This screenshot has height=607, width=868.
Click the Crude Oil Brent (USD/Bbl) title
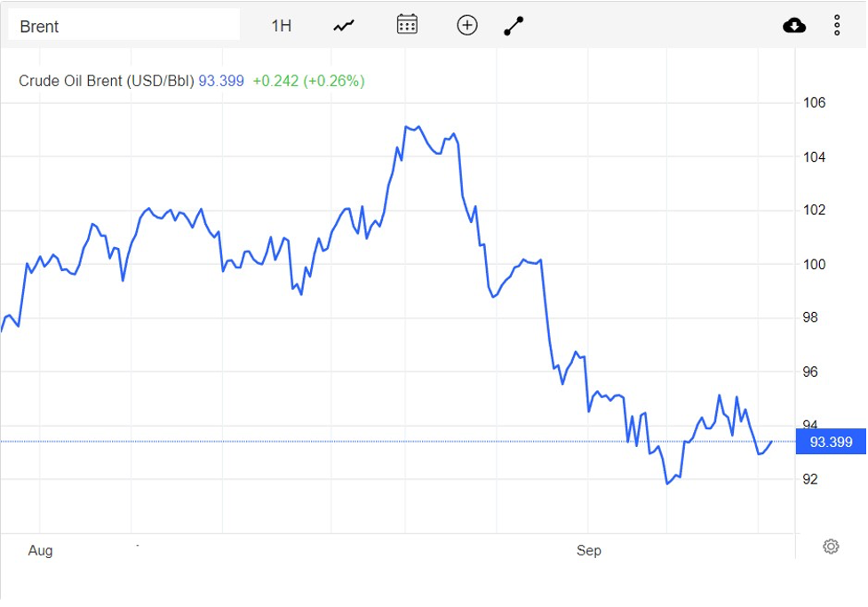point(106,81)
